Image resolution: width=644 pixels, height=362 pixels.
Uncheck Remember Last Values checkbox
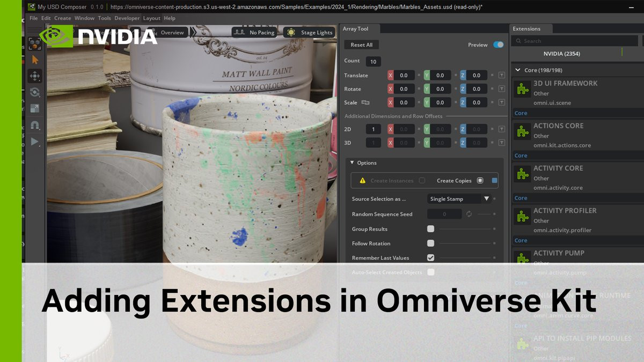pos(430,258)
